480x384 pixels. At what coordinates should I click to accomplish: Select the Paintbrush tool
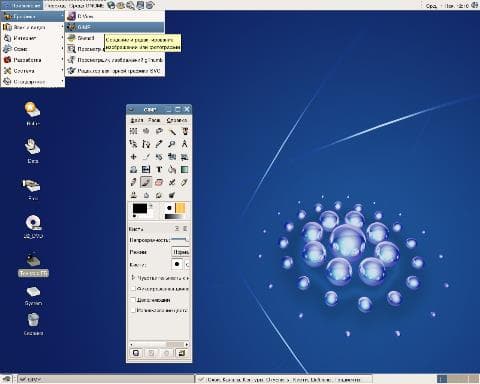(x=146, y=182)
